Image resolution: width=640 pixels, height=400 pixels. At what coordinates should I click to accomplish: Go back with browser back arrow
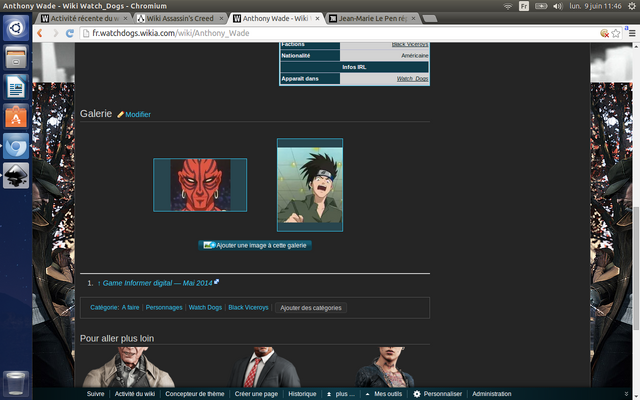click(x=40, y=33)
